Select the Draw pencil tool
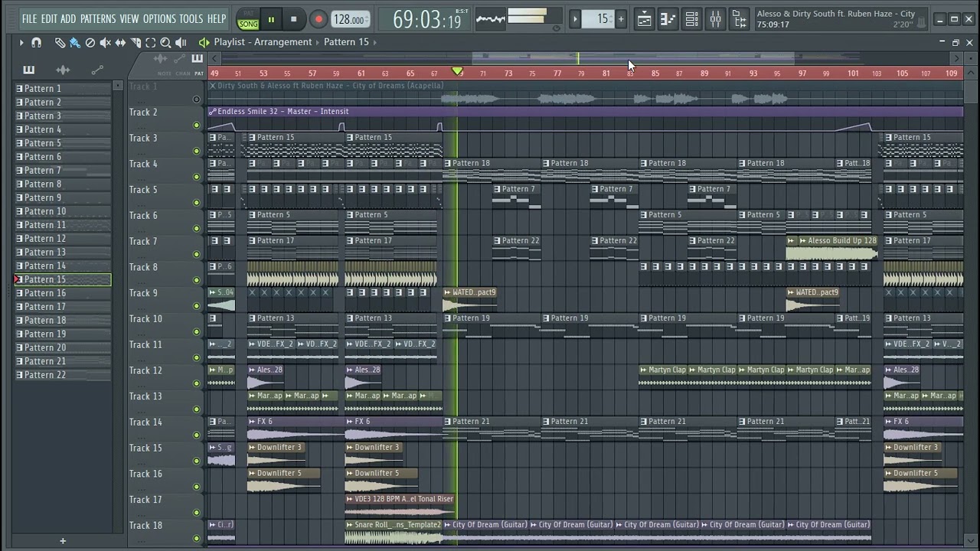This screenshot has width=980, height=551. click(x=60, y=43)
